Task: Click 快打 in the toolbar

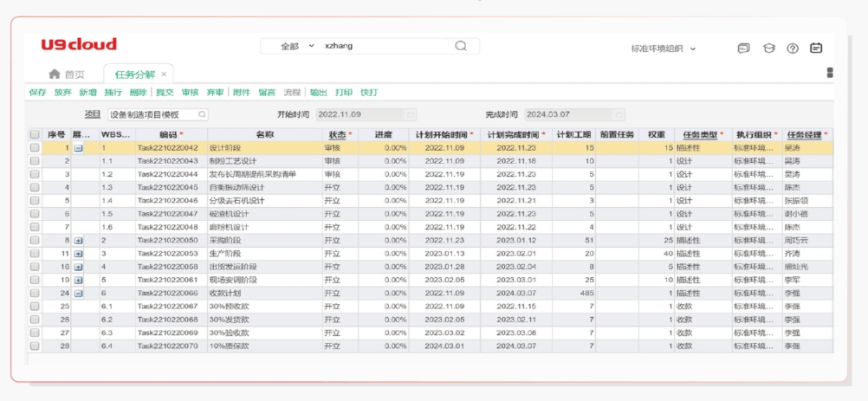Action: coord(369,93)
